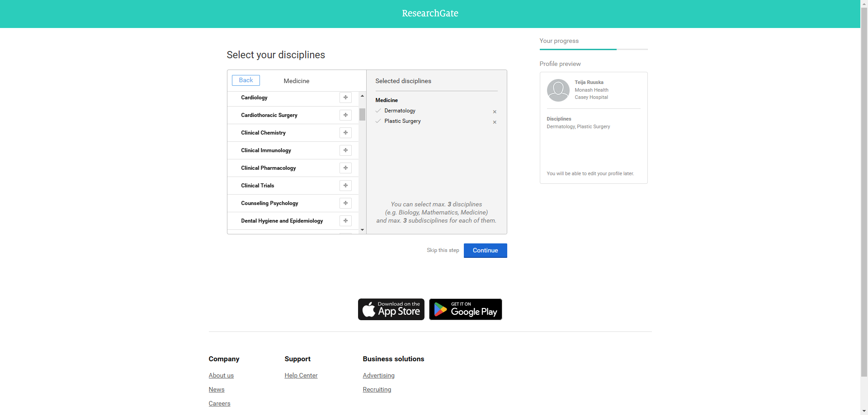Select the Clinical Trials row text

click(258, 186)
